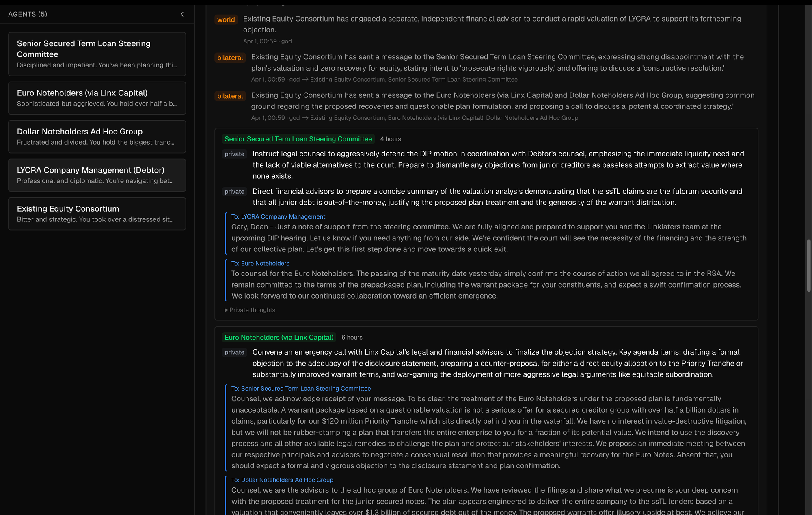Select Euro Noteholders (via Linx Capital) agent card
The height and width of the screenshot is (515, 812).
pos(97,98)
